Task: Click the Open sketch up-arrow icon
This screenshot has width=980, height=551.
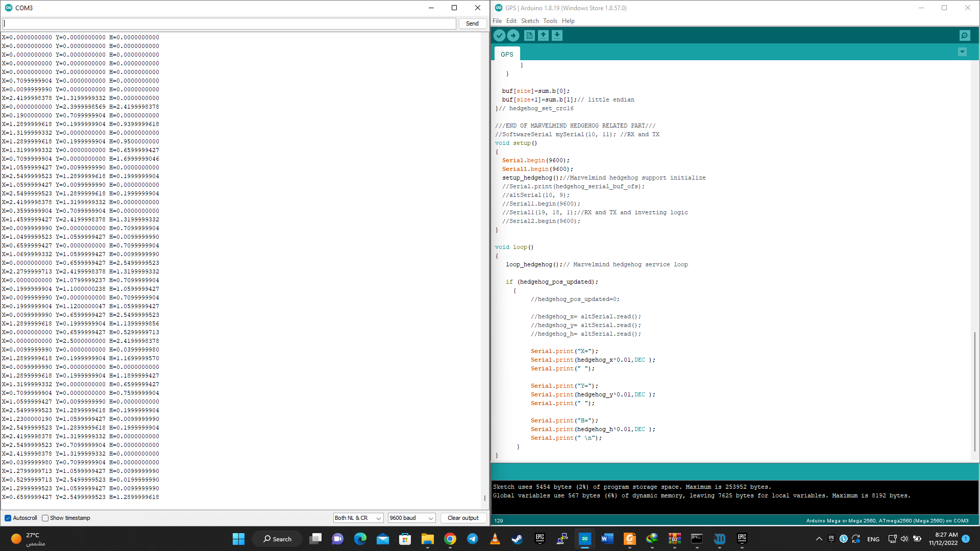Action: [x=543, y=35]
